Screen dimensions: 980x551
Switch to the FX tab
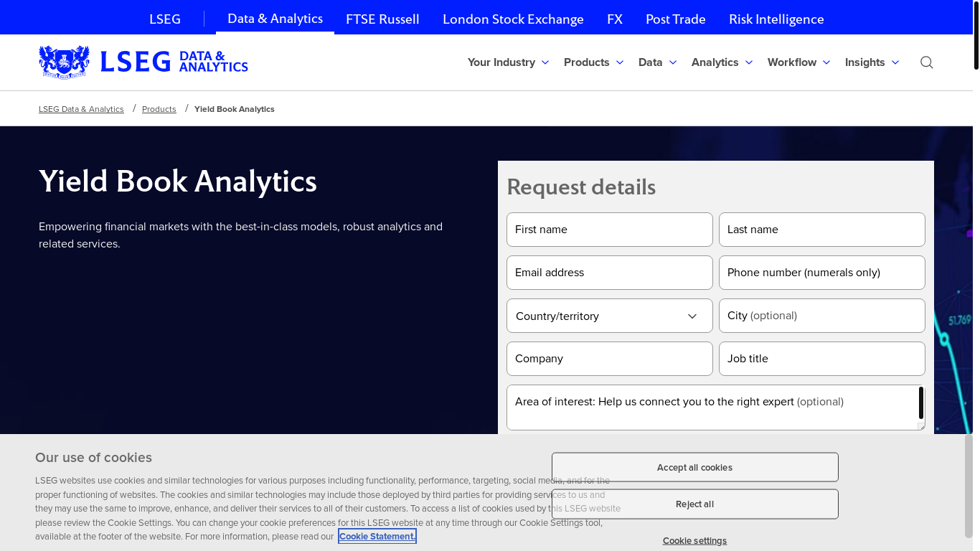[615, 19]
